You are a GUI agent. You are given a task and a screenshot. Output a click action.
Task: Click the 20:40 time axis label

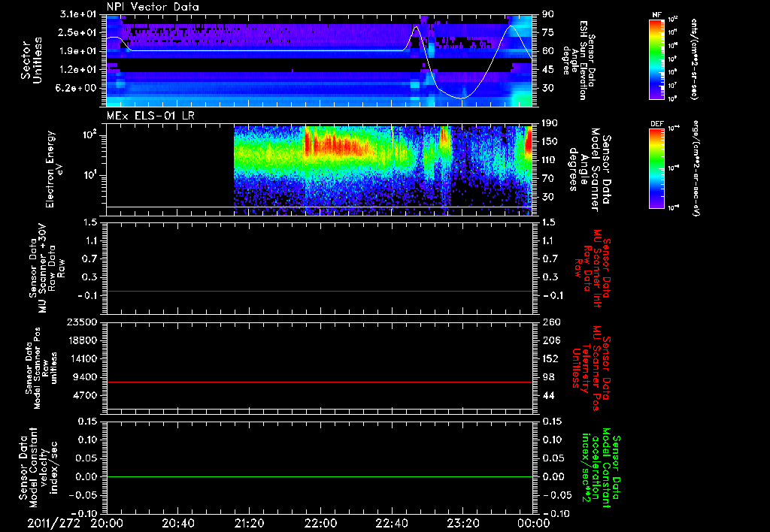177,523
